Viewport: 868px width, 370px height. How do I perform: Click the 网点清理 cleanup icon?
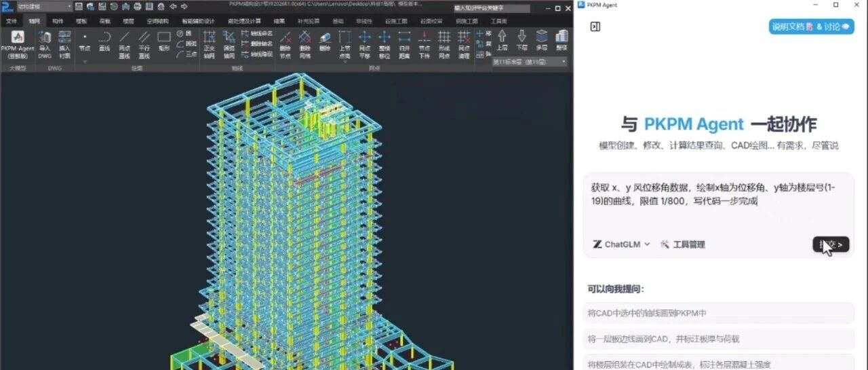464,44
